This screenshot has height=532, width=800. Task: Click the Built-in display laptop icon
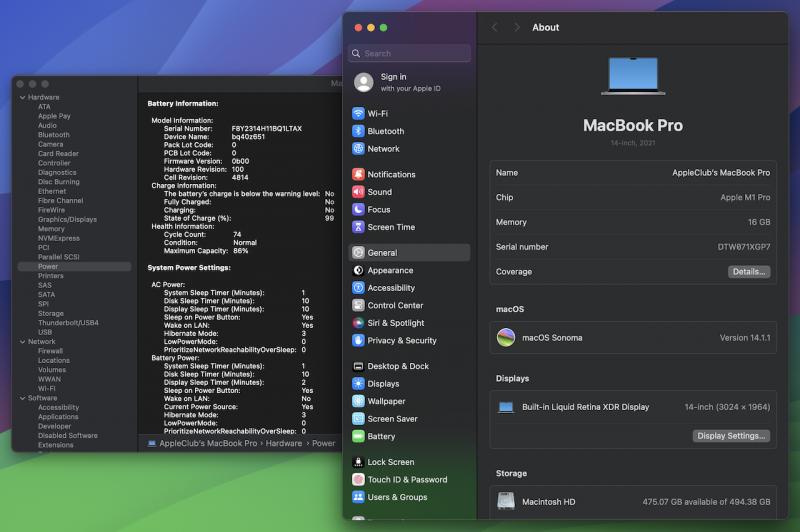point(506,407)
